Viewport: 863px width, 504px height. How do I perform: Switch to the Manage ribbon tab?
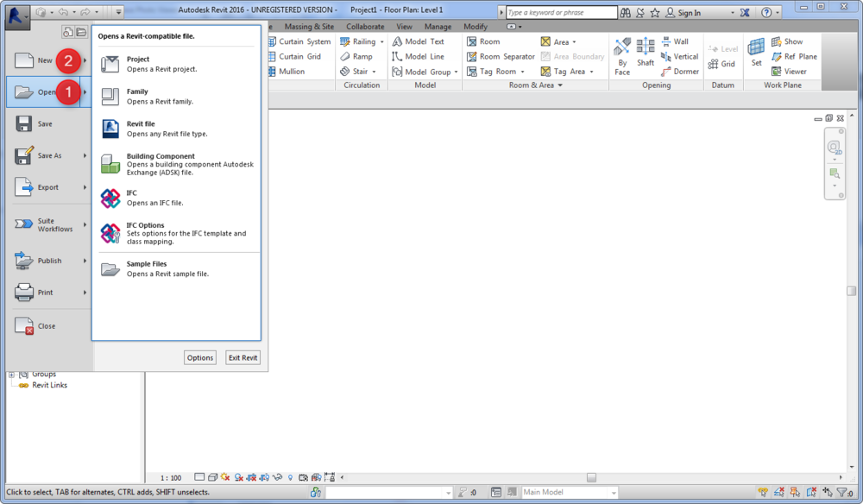click(438, 27)
